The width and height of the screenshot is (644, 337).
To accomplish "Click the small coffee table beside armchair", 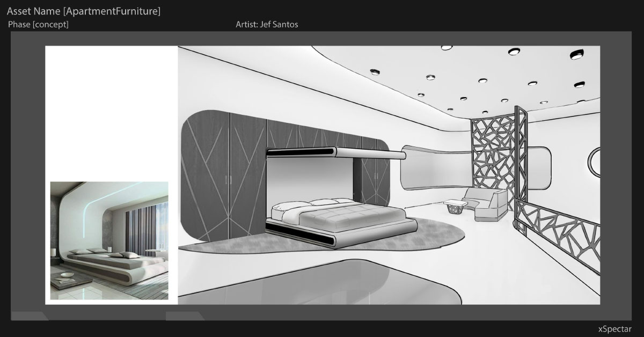I will pos(454,204).
